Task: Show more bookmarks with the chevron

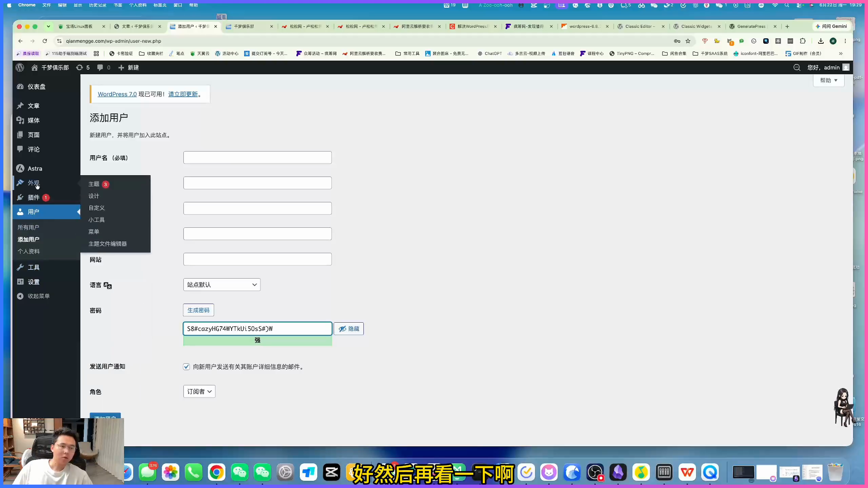Action: [x=841, y=54]
